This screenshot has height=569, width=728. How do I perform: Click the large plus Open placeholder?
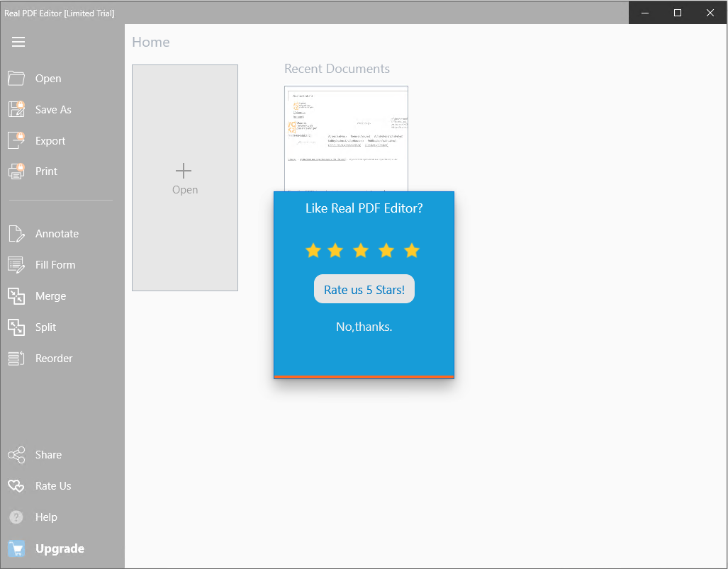(184, 178)
